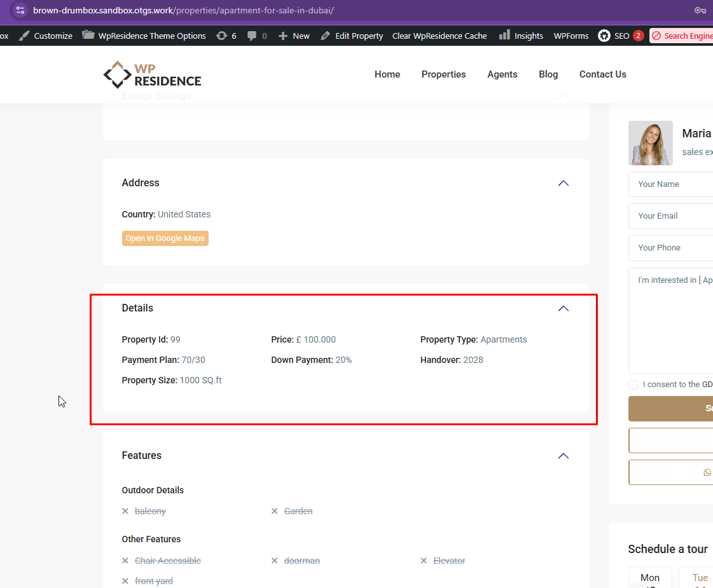Collapse the Features section
This screenshot has width=713, height=588.
[563, 456]
